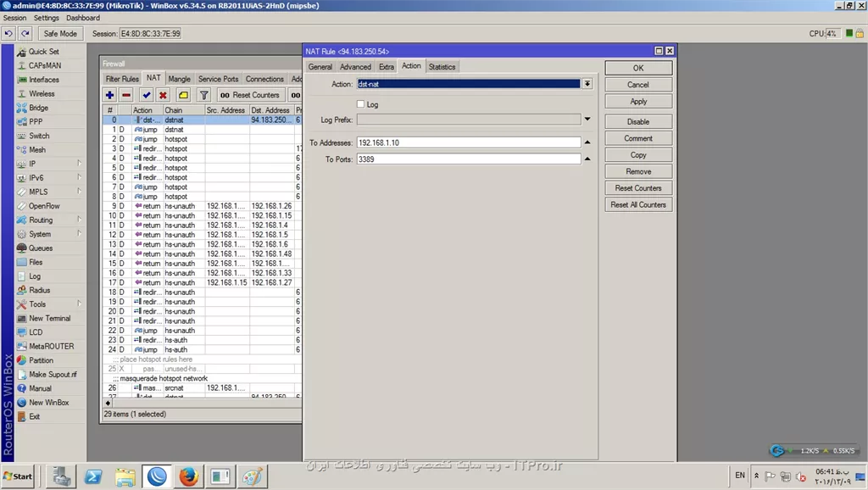Open the Action dropdown arrow
868x490 pixels.
[587, 84]
